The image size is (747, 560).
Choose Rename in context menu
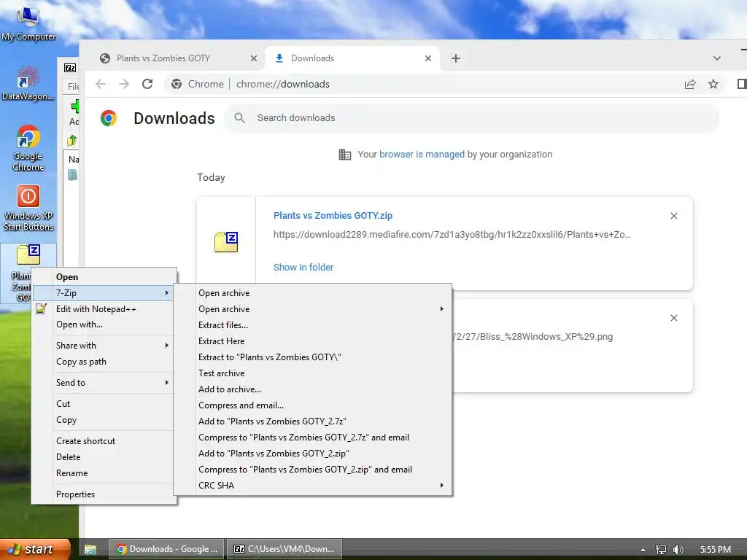point(104,472)
